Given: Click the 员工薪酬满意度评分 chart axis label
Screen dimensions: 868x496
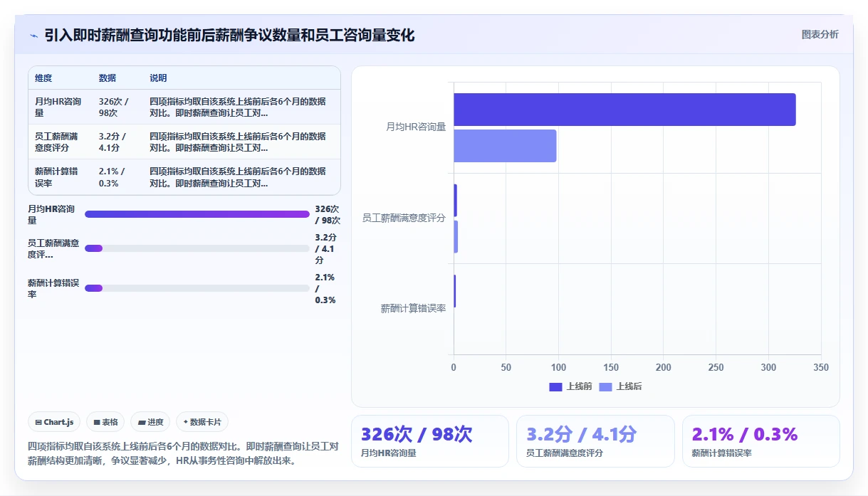Looking at the screenshot, I should tap(404, 218).
